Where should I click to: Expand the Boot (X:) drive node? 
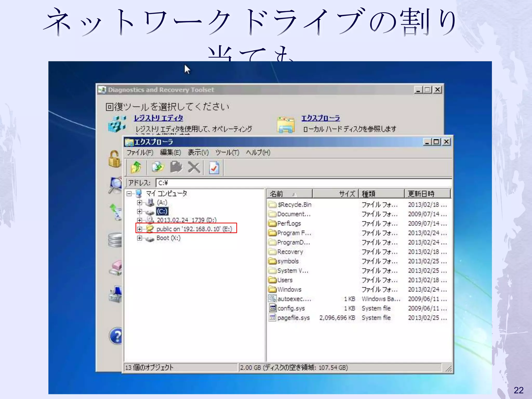click(x=139, y=238)
